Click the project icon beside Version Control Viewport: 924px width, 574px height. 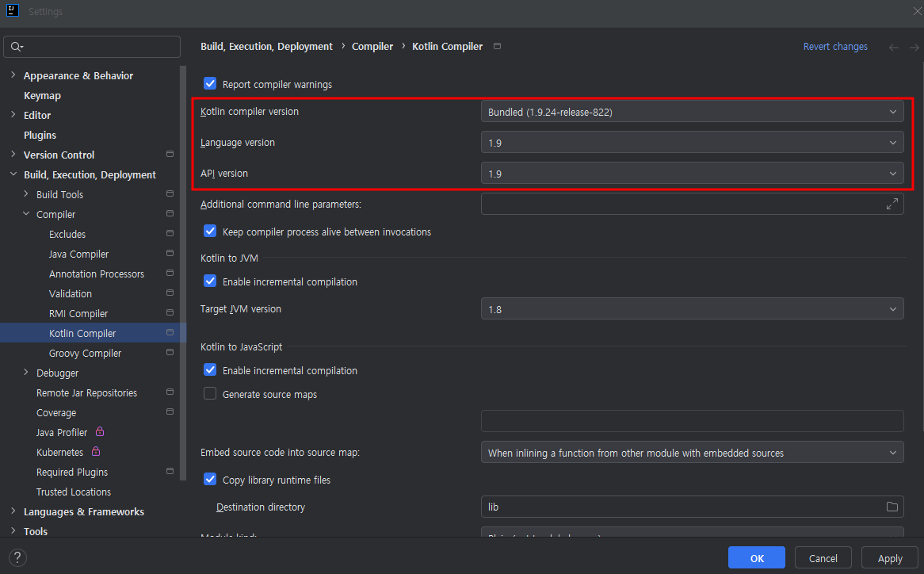(x=170, y=154)
